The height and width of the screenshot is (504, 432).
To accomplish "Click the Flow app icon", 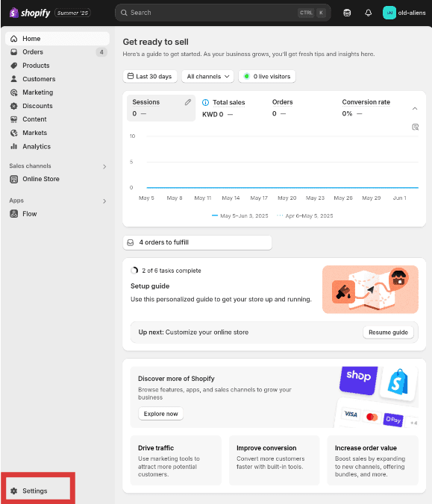I will (14, 214).
